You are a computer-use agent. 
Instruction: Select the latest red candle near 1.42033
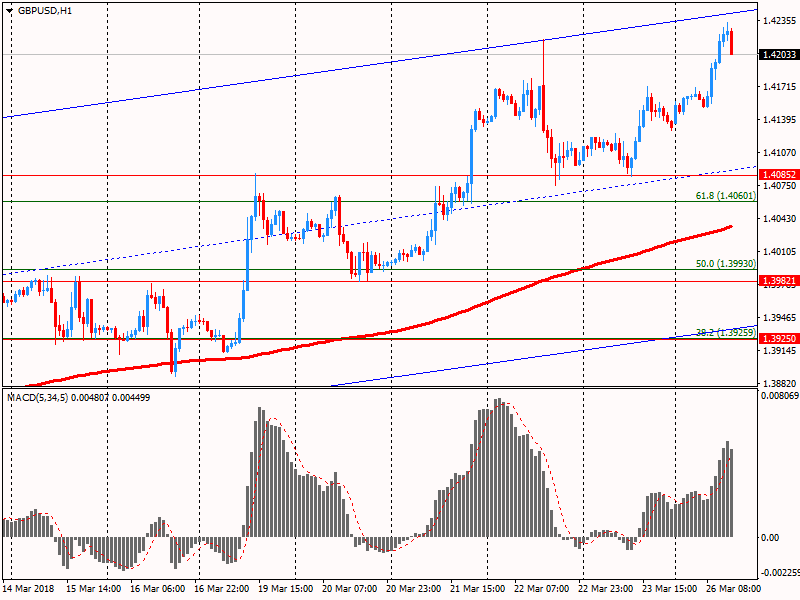732,42
